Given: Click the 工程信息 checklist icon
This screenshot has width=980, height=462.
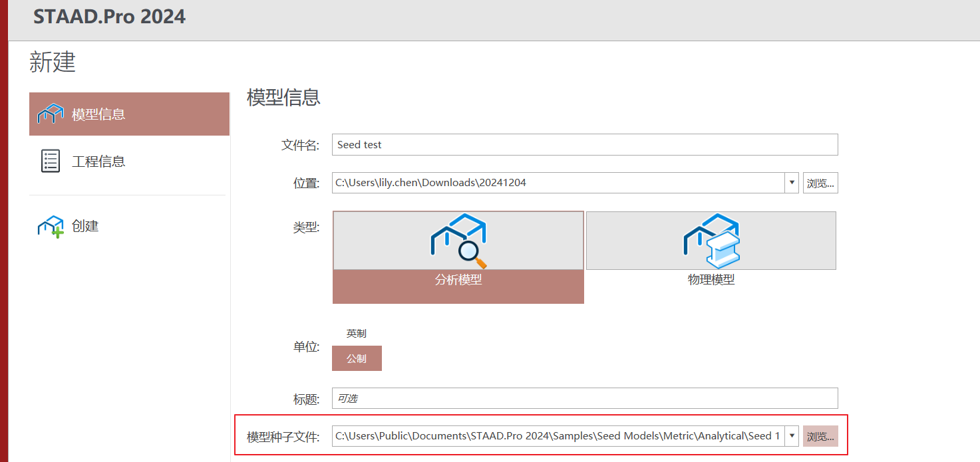Looking at the screenshot, I should 51,162.
